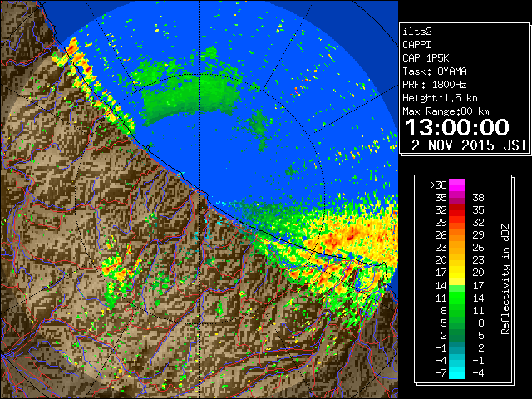Click the 'PRF: 1800Hz' line

click(x=435, y=85)
